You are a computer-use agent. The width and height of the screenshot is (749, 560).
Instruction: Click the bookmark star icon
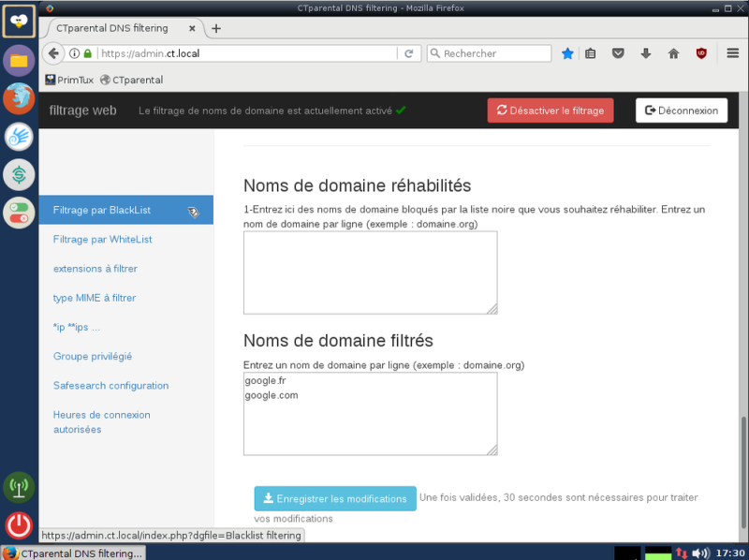coord(567,53)
